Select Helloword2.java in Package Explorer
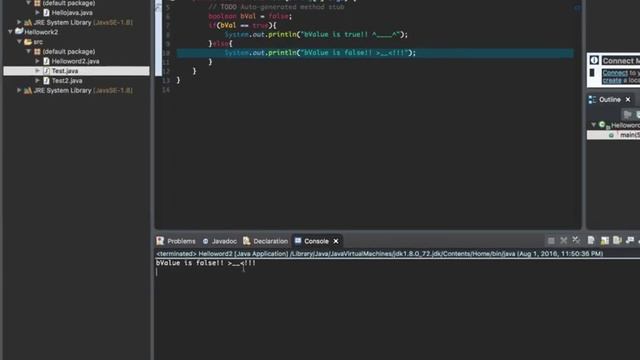640x360 pixels. point(76,61)
